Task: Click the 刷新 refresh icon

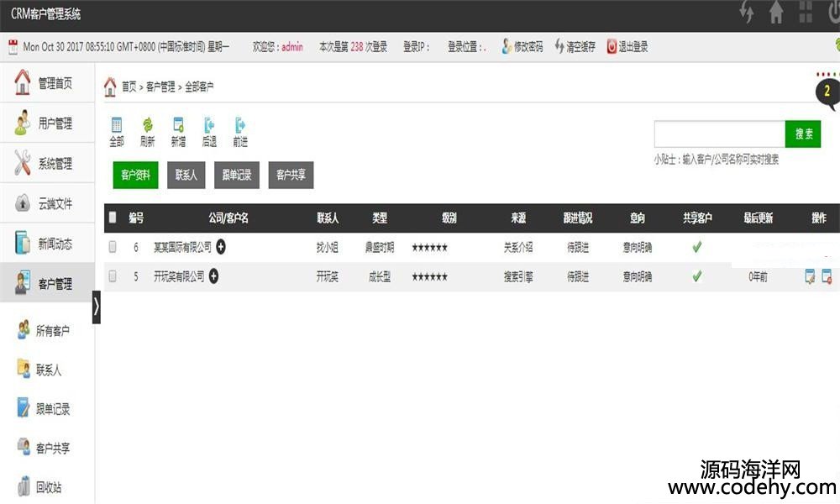Action: pos(147,132)
